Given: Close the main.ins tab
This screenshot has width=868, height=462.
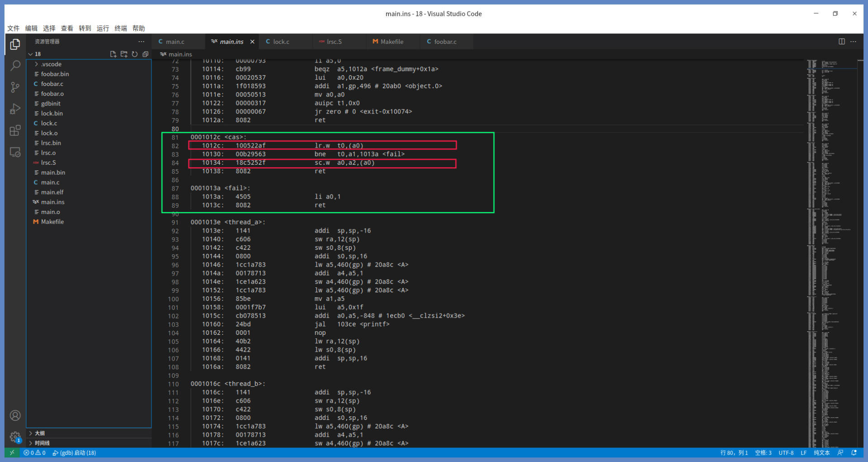Looking at the screenshot, I should (252, 42).
